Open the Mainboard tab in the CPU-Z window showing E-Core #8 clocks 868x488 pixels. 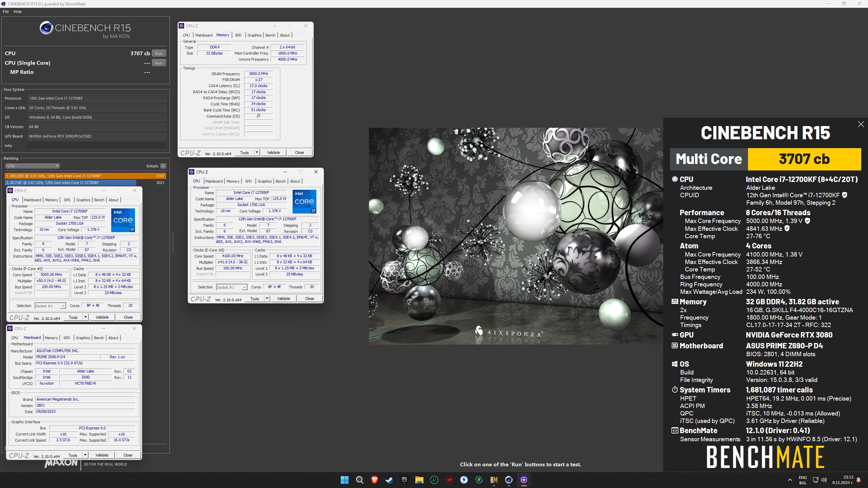point(214,181)
